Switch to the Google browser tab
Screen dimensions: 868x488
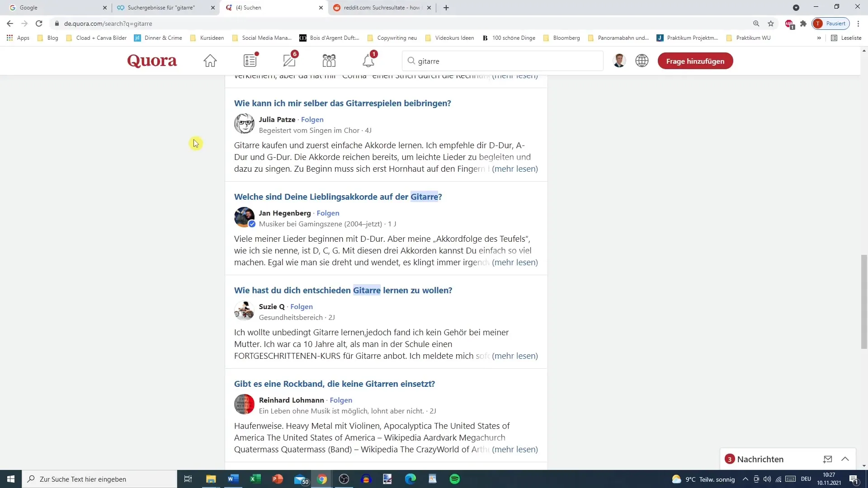[56, 8]
